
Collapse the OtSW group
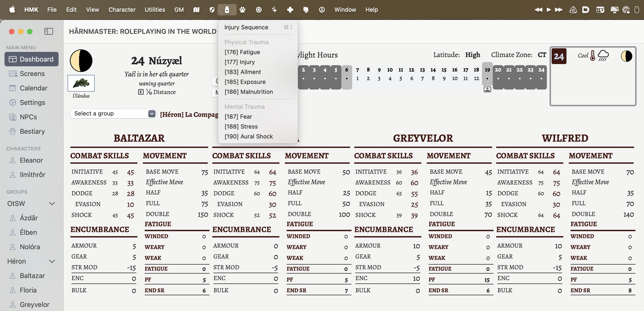(x=52, y=203)
